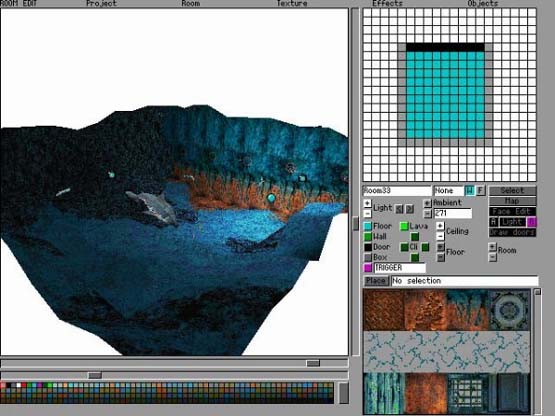The width and height of the screenshot is (555, 416).
Task: Select the teal stalactite texture
Action: click(x=384, y=393)
